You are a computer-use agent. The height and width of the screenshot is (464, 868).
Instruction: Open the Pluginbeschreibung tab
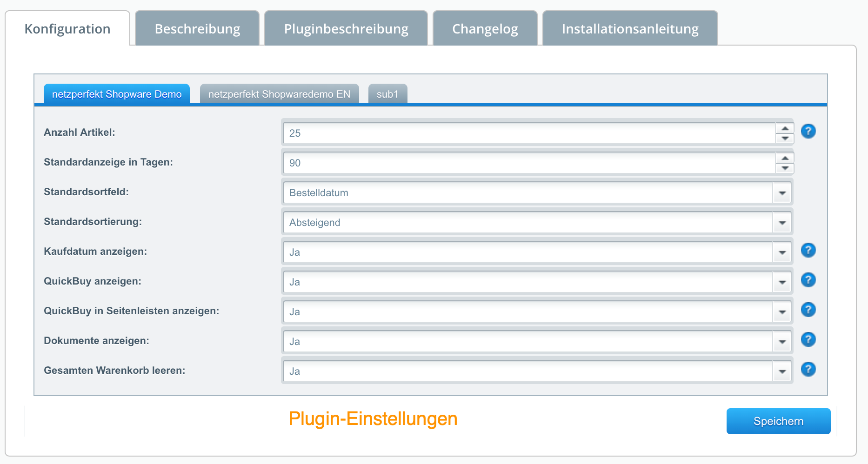[x=346, y=28]
